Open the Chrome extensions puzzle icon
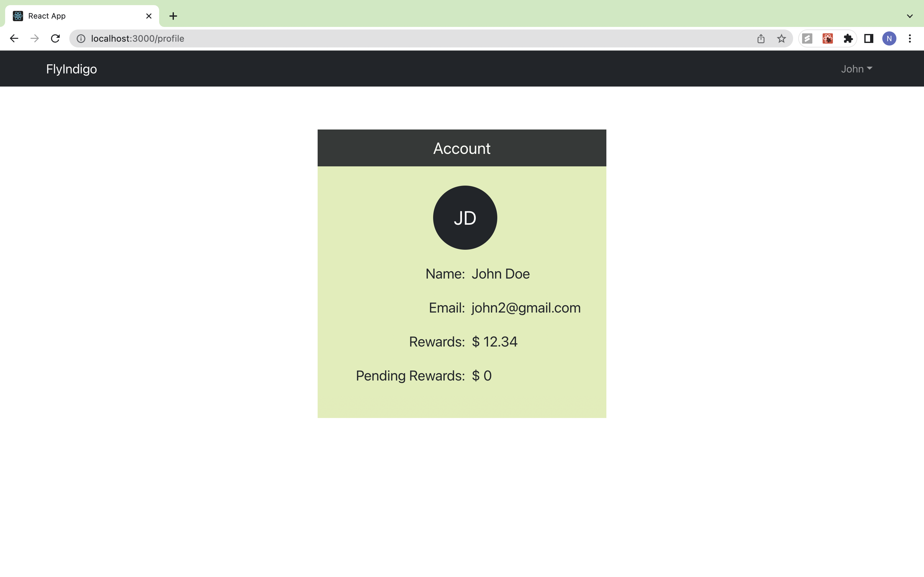Screen dimensions: 924x577 848,38
